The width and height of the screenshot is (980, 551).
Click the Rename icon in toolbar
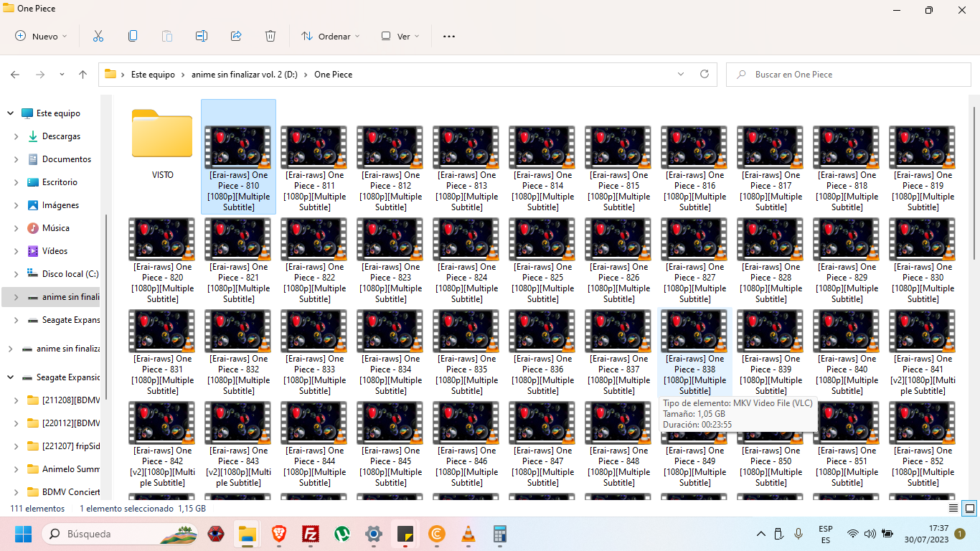[202, 36]
